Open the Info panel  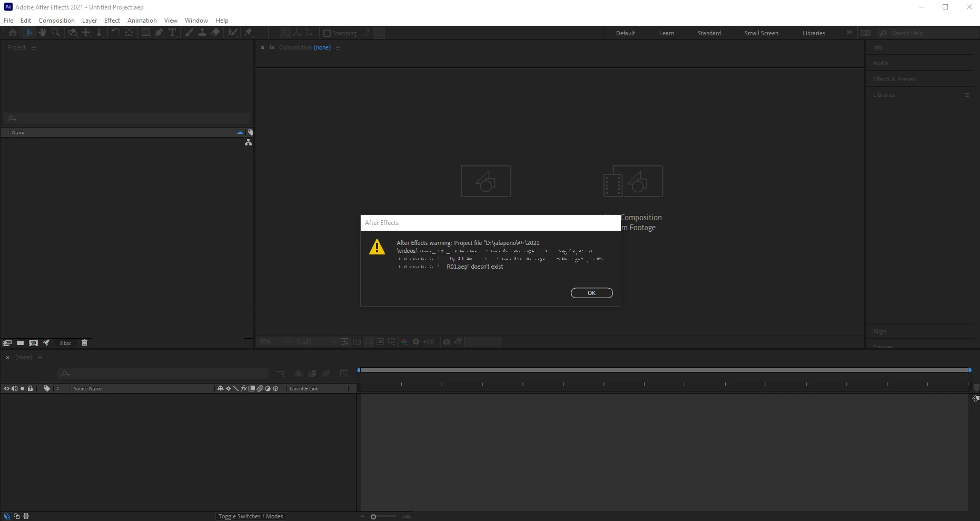(x=878, y=47)
